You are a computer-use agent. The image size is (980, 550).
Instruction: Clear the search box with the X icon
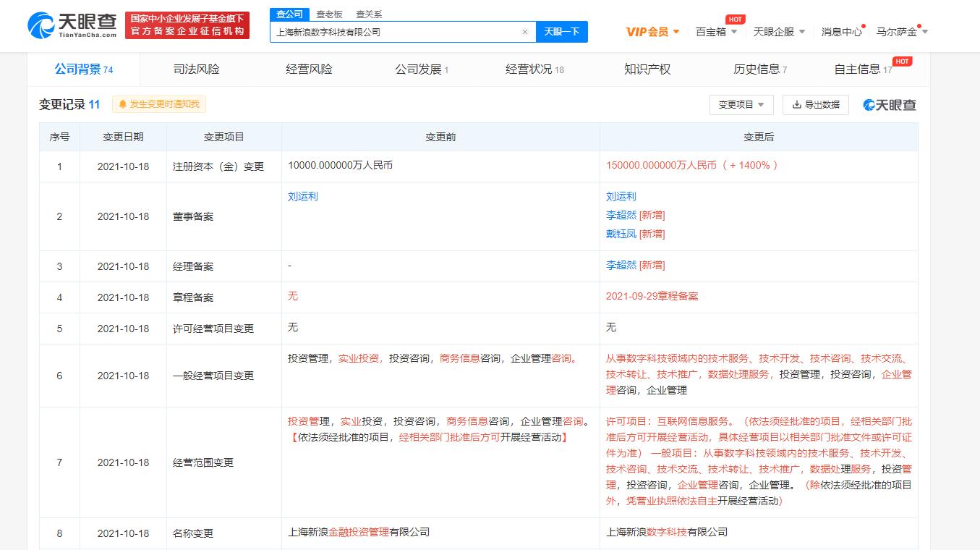tap(525, 32)
